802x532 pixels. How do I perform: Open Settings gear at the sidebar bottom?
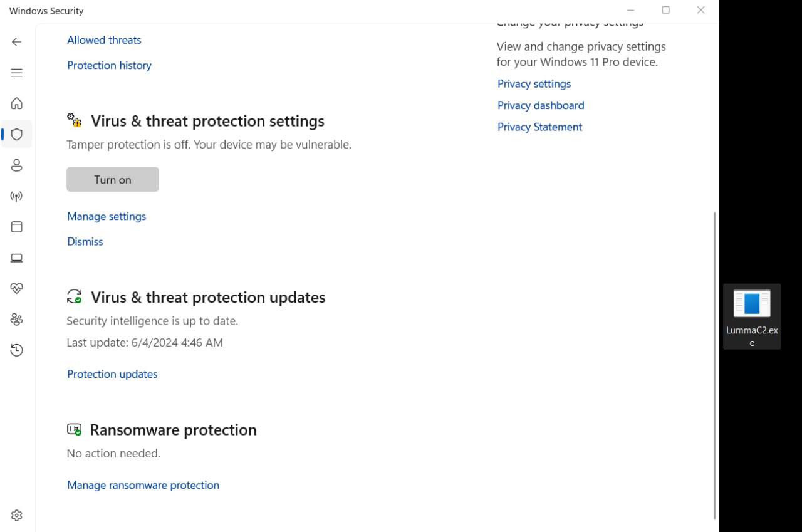[17, 515]
